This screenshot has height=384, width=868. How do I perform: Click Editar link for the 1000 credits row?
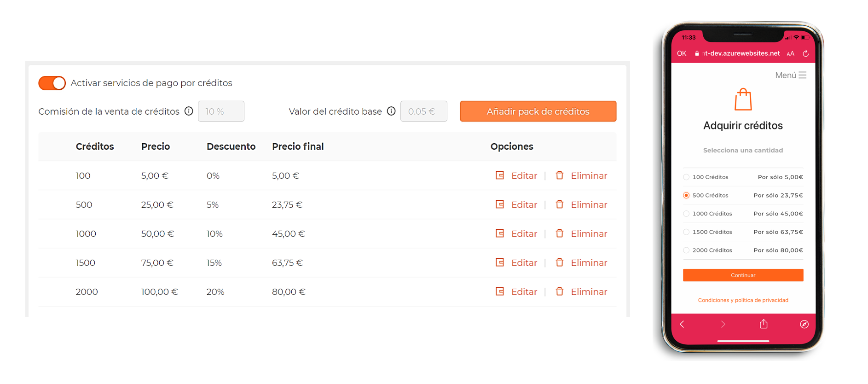(x=524, y=233)
